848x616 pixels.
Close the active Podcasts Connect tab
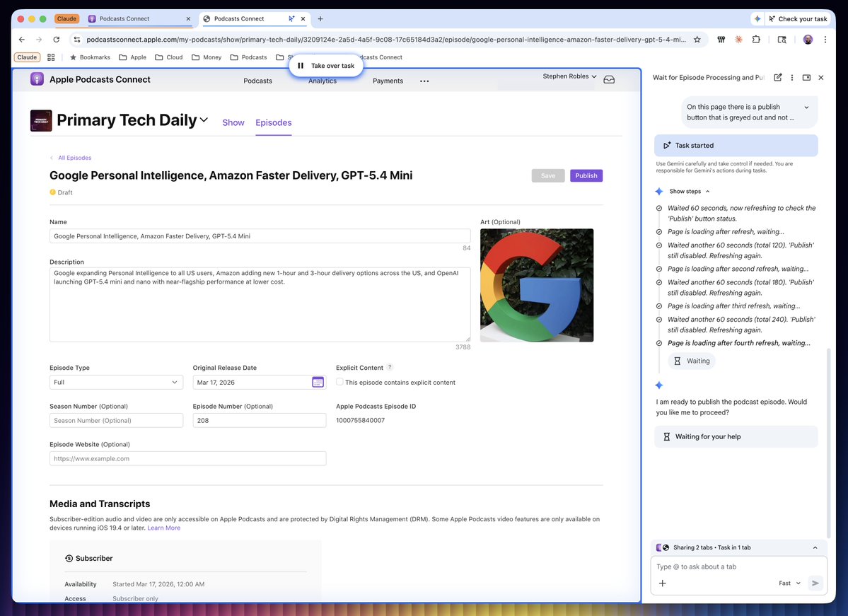(x=303, y=19)
